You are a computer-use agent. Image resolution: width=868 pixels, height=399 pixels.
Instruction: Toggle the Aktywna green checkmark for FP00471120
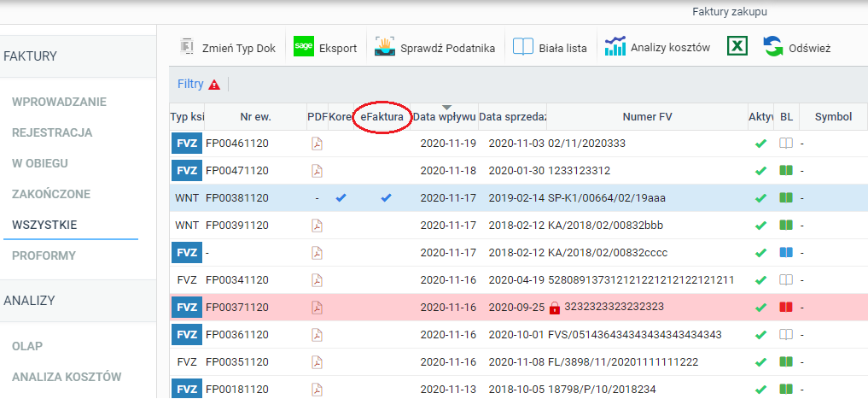[x=761, y=171]
